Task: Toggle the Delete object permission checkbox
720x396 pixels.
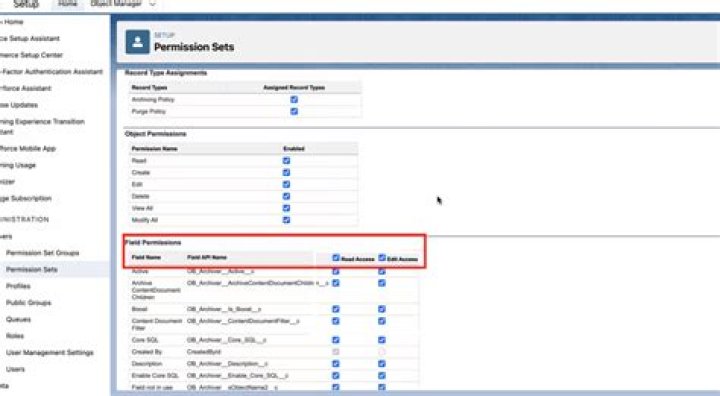Action: pos(287,196)
